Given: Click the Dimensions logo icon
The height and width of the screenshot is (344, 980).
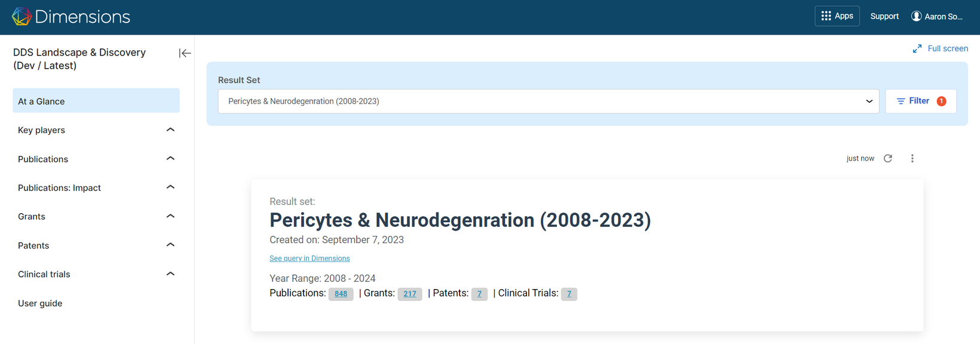Looking at the screenshot, I should point(22,17).
